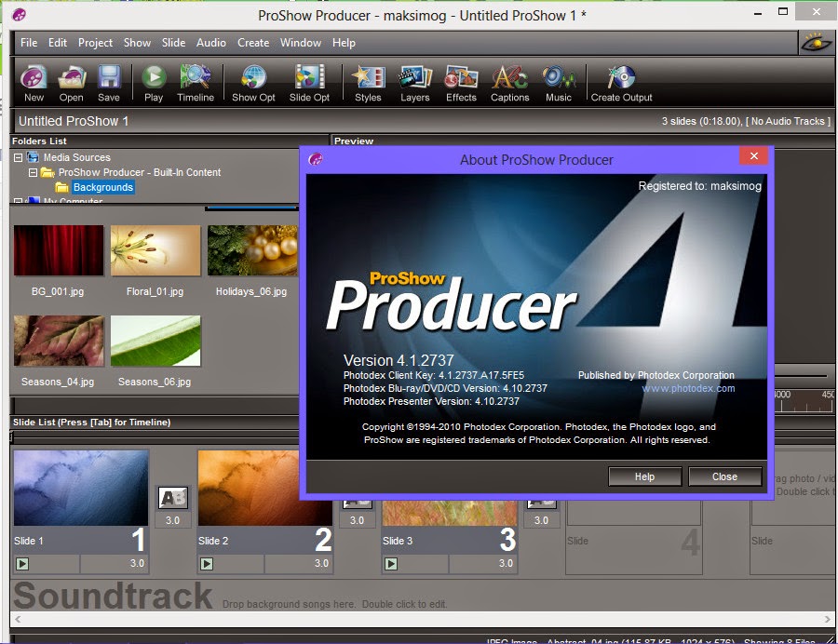Click the 'Version 4.1.2737' text
Screen dimensions: 838x644
tap(399, 360)
